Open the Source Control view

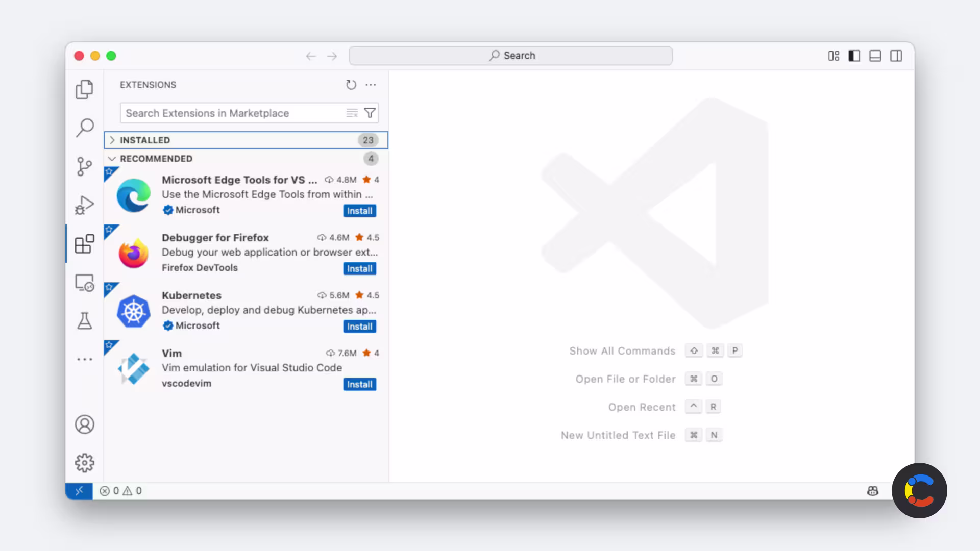[84, 166]
